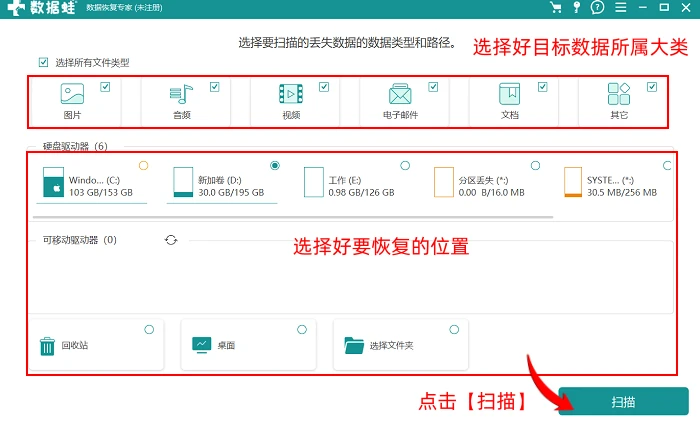Open the hamburger menu in title bar

tap(621, 7)
